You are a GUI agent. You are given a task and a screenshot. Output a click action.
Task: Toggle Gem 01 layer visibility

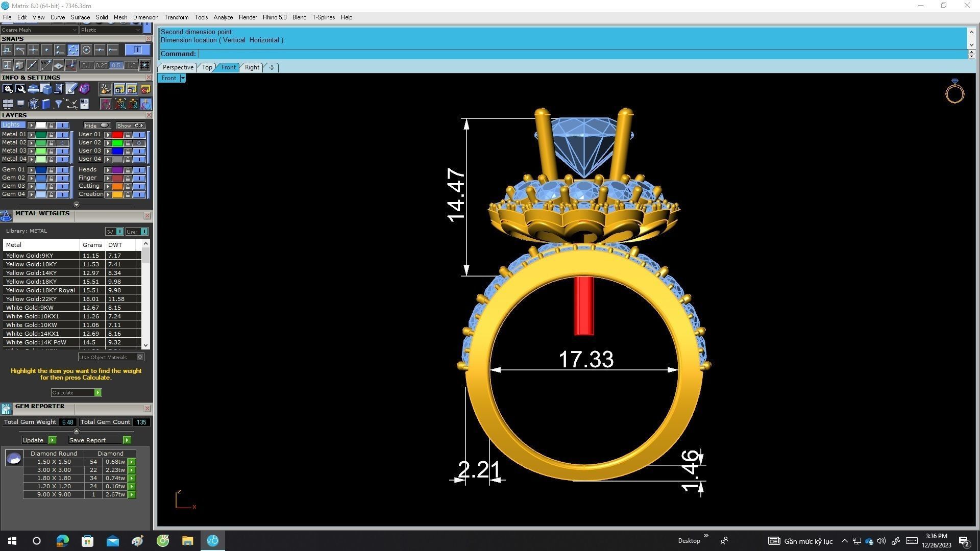point(62,170)
